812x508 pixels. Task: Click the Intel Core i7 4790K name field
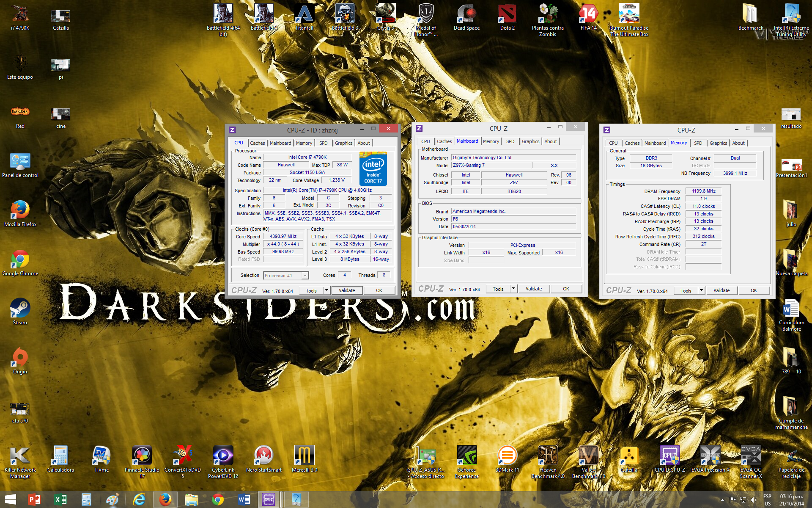click(x=307, y=157)
